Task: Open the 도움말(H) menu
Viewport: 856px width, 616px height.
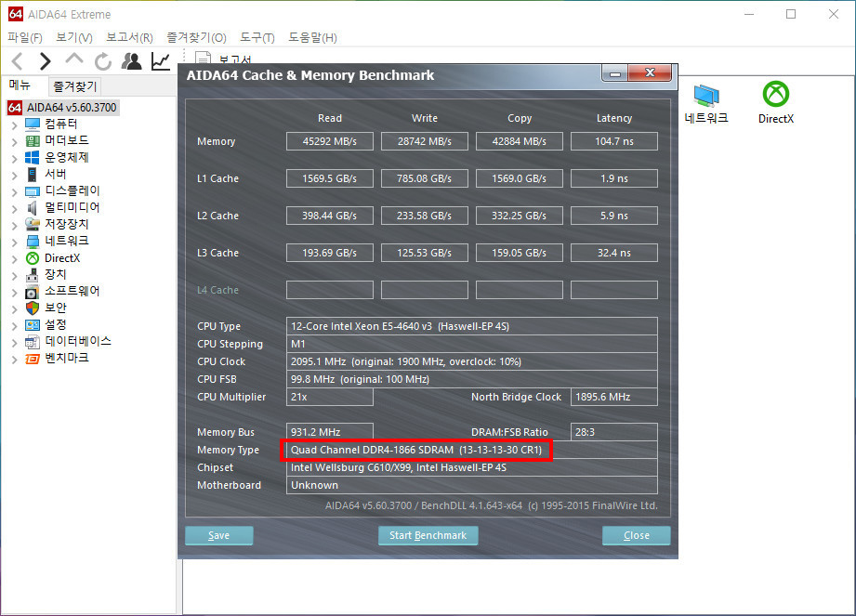Action: pyautogui.click(x=312, y=38)
